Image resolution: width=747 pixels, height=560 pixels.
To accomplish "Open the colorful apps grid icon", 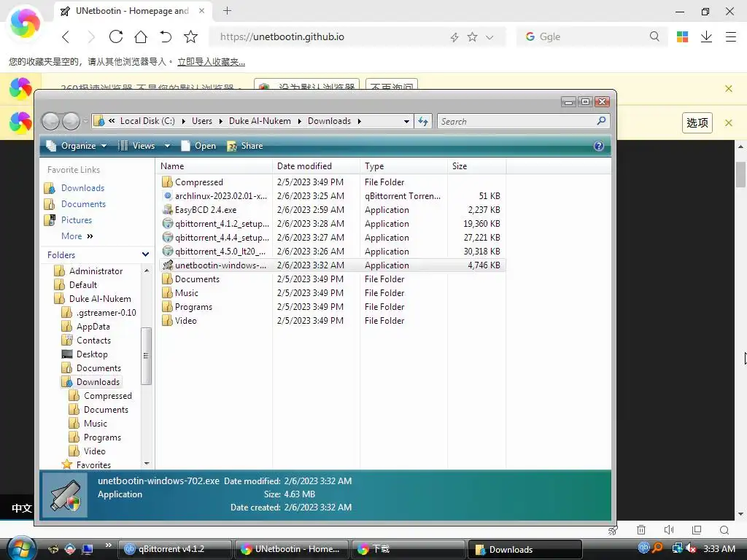I will (x=682, y=36).
